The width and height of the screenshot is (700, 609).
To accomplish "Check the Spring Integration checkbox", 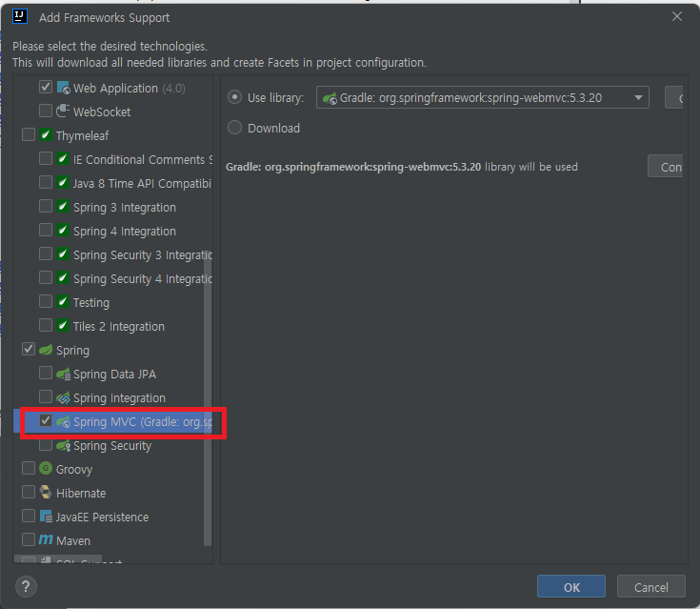I will (46, 396).
